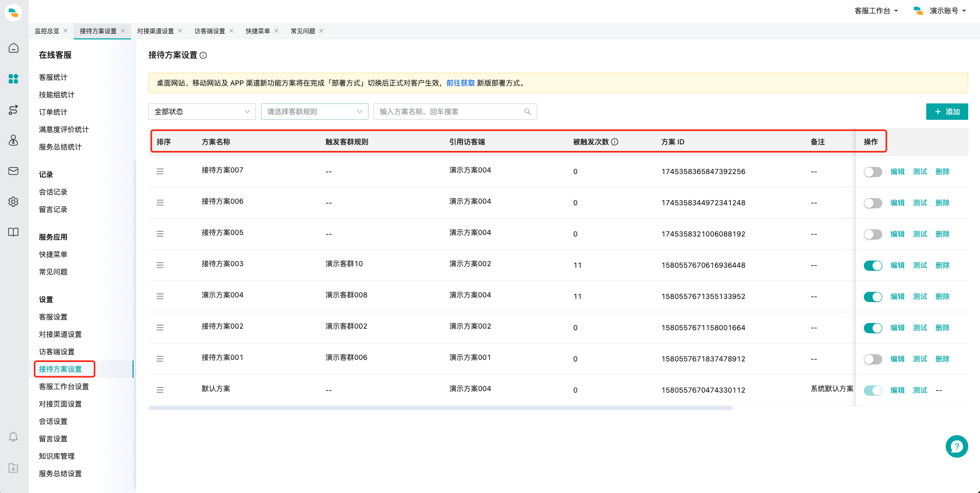Open 满意度评价统计 in the sidebar
The image size is (980, 493).
tap(64, 130)
